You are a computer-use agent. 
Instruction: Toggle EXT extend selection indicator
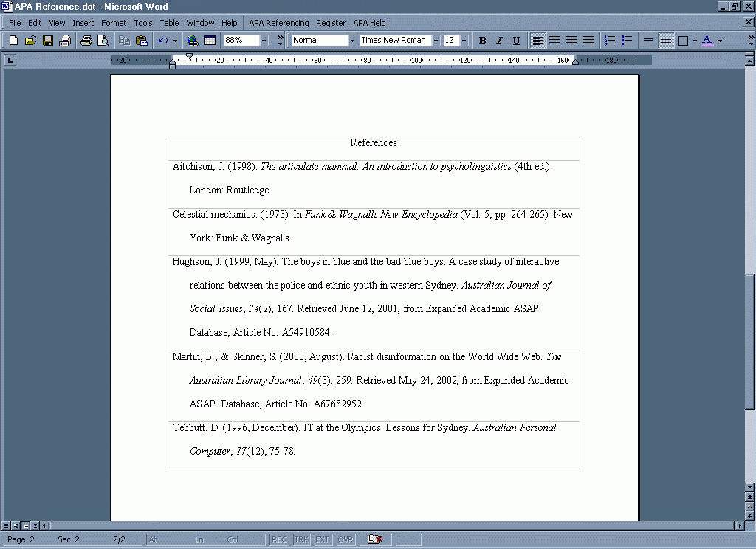(322, 539)
